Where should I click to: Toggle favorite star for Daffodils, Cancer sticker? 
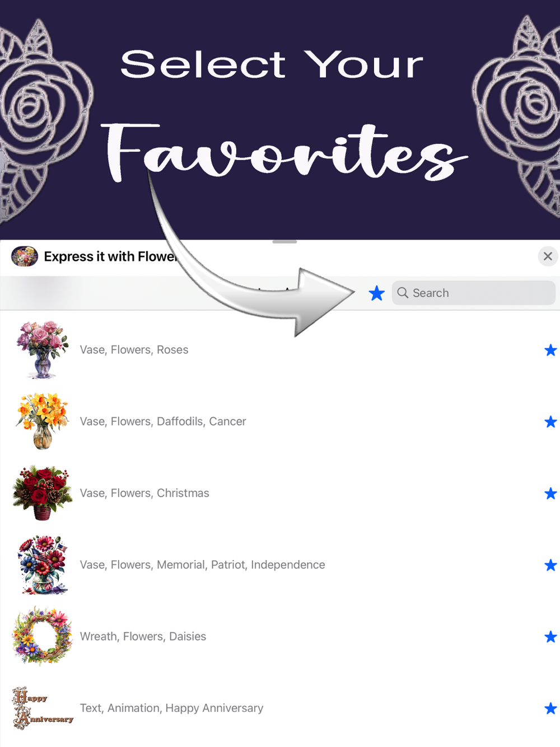tap(550, 422)
